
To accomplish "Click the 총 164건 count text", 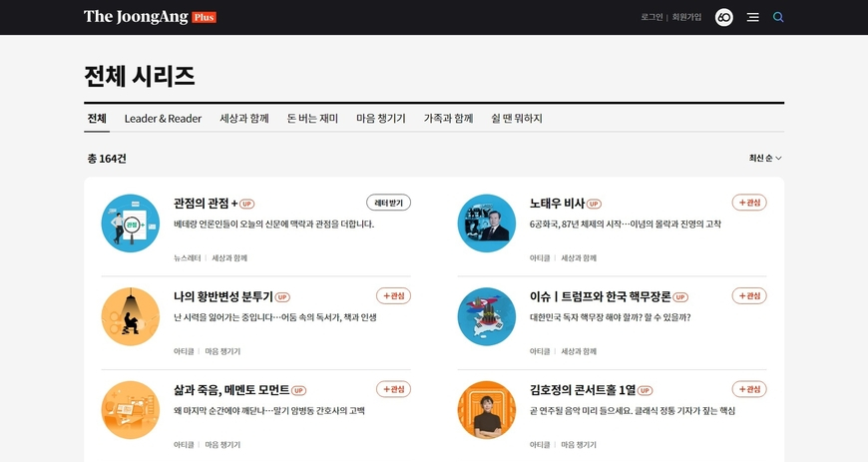I will [x=107, y=159].
